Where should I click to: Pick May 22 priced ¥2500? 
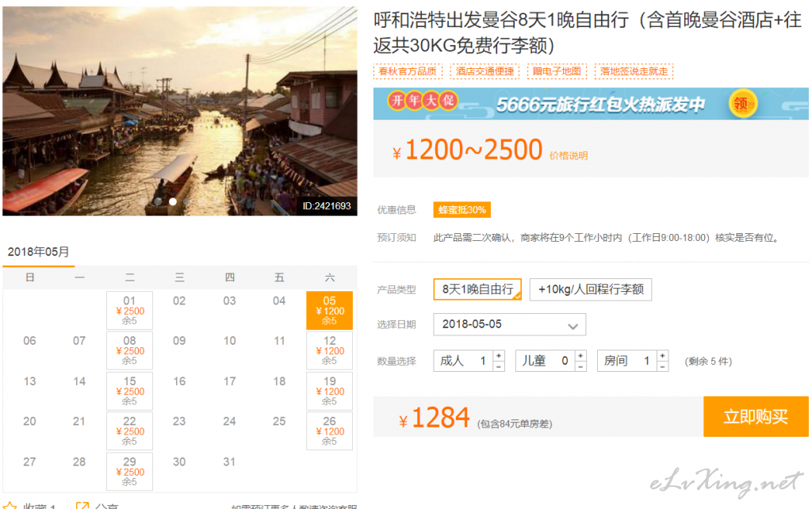129,431
